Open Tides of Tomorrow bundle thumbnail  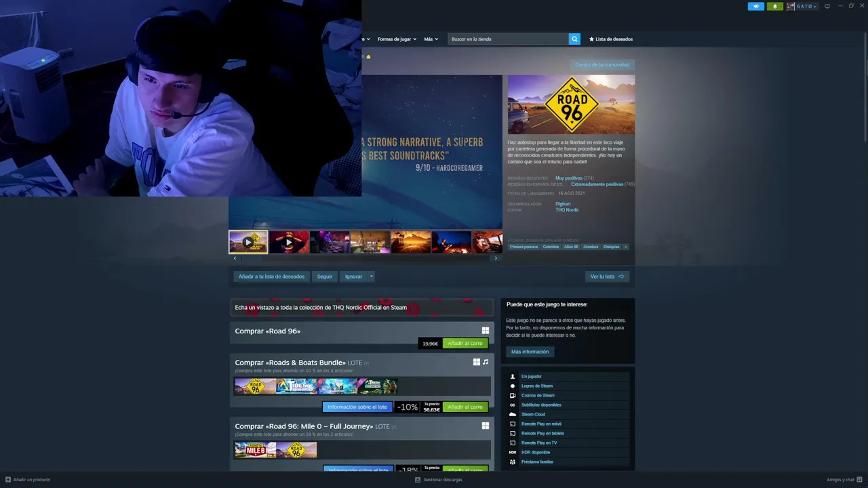coord(296,386)
